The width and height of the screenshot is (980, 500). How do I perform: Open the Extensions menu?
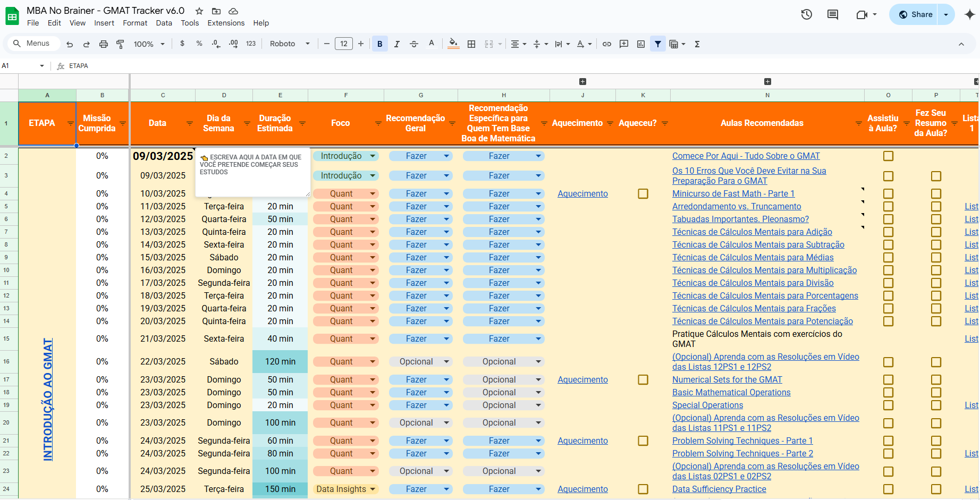tap(226, 23)
